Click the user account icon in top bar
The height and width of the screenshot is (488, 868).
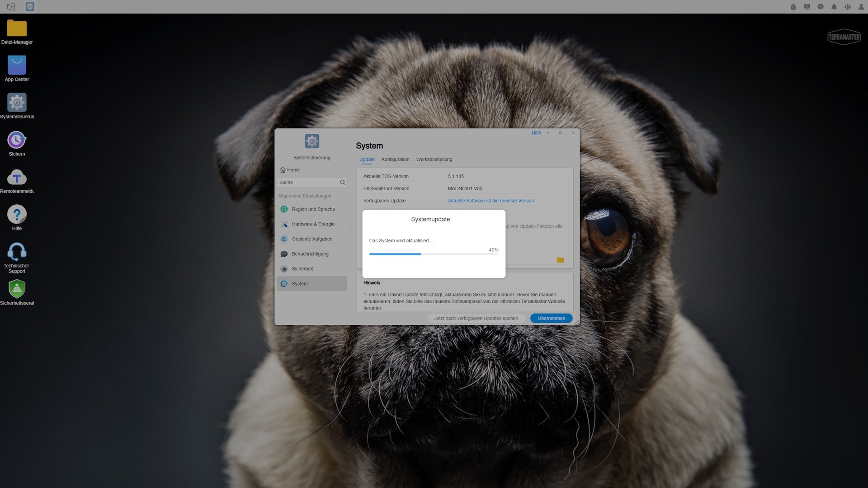(861, 7)
